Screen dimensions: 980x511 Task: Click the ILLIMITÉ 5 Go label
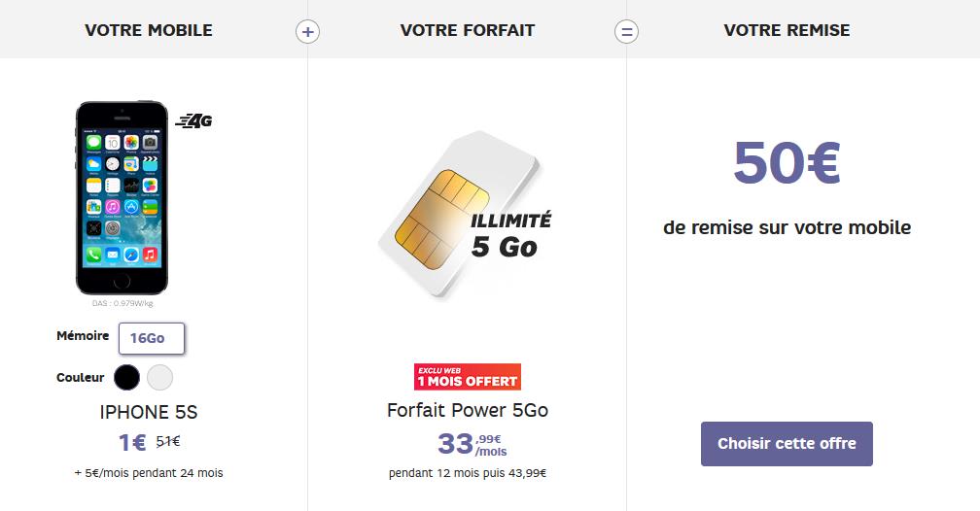point(510,235)
